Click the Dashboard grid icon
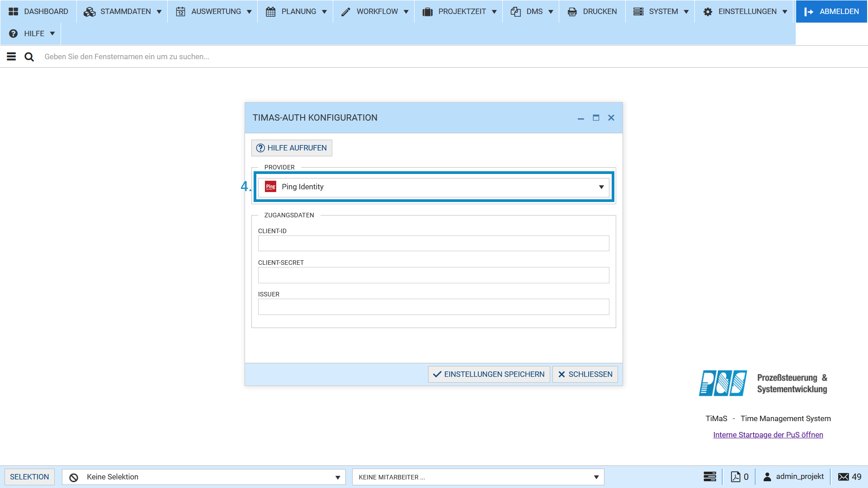Screen dimensions: 868x488 [14, 12]
